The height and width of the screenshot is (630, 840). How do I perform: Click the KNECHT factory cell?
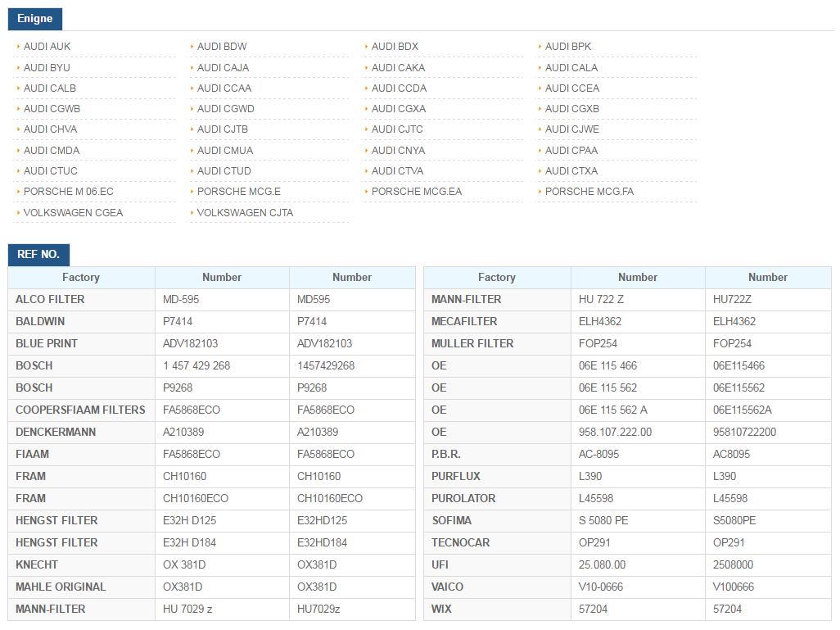81,565
